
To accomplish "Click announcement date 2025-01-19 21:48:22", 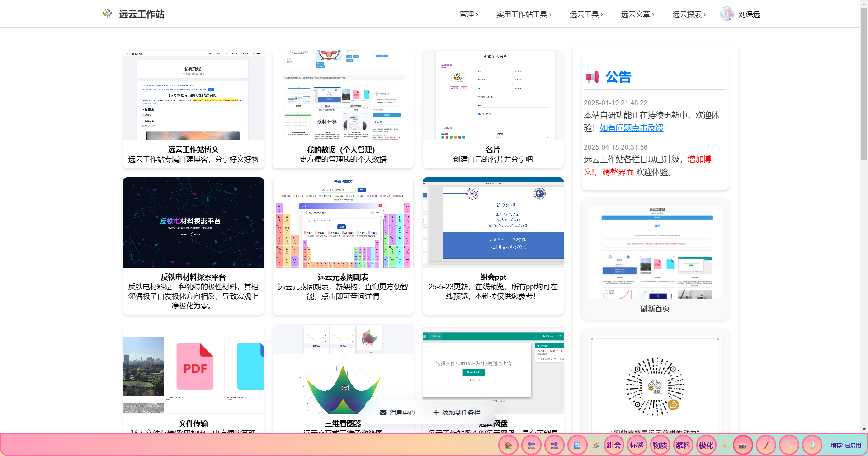I will coord(616,103).
